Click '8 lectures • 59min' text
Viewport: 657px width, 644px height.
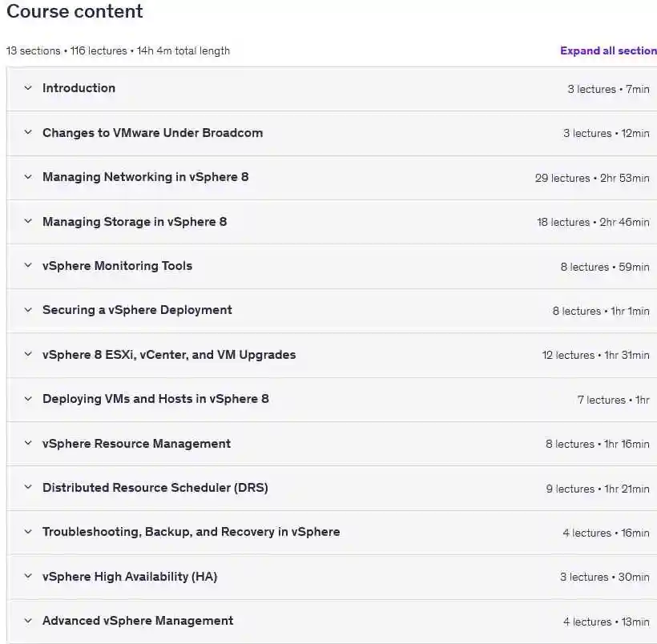(x=605, y=267)
